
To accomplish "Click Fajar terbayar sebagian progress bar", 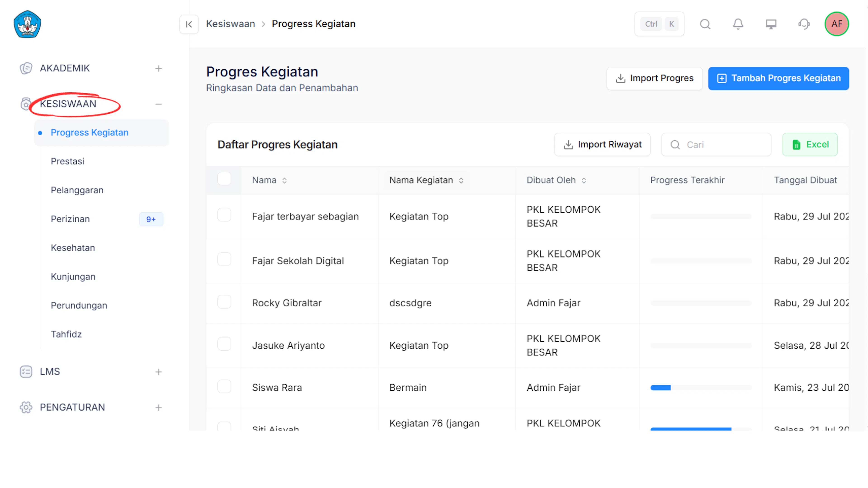I will tap(701, 217).
